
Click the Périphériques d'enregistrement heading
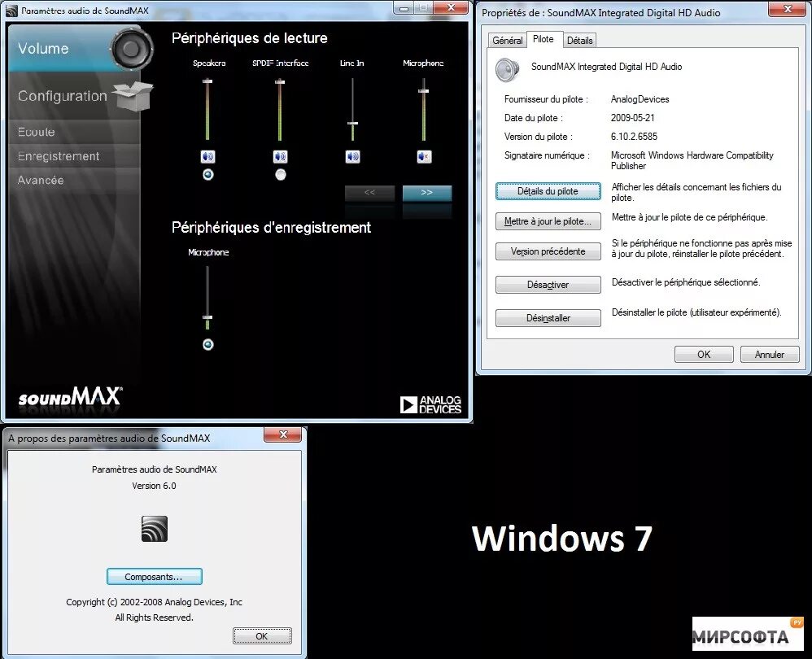tap(272, 227)
